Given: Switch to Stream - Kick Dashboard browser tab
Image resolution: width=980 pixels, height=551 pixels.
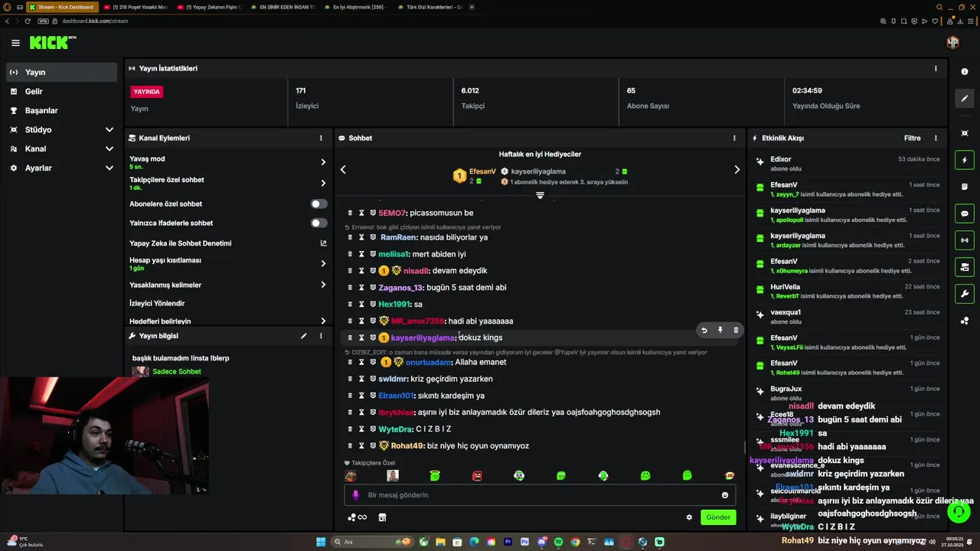Looking at the screenshot, I should 64,7.
